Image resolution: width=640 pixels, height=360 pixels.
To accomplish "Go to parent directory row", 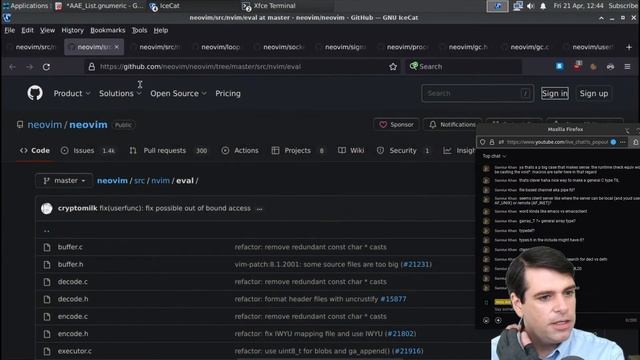I will click(x=47, y=231).
